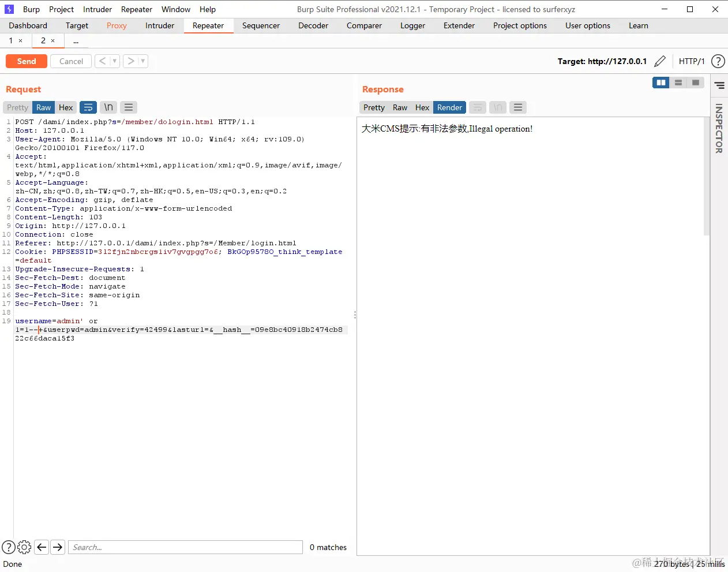Send the request
This screenshot has height=572, width=728.
(x=27, y=61)
